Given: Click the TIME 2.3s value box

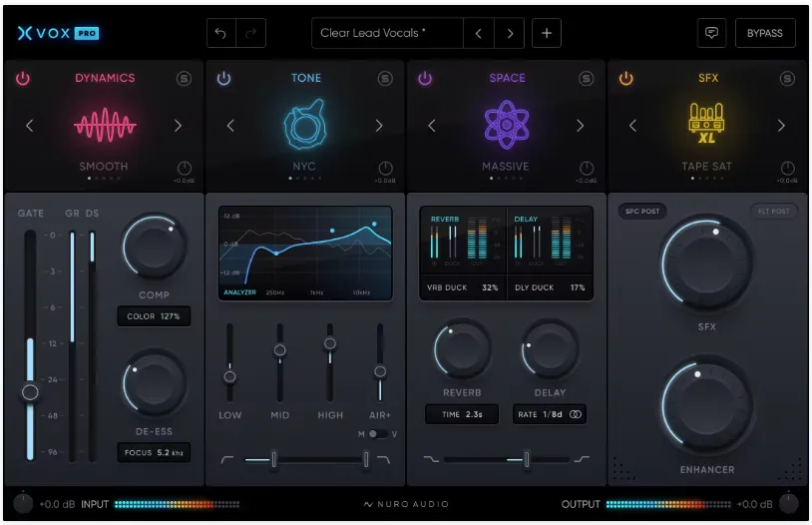Looking at the screenshot, I should pos(462,414).
